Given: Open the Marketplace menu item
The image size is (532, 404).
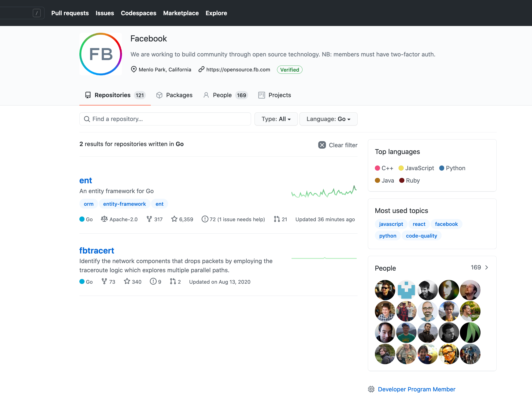Looking at the screenshot, I should (181, 13).
